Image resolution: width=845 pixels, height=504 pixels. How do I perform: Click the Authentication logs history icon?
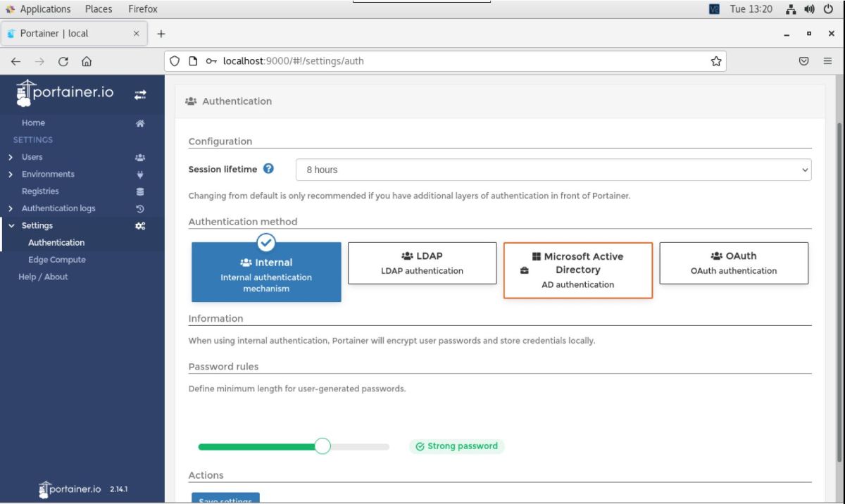(140, 209)
